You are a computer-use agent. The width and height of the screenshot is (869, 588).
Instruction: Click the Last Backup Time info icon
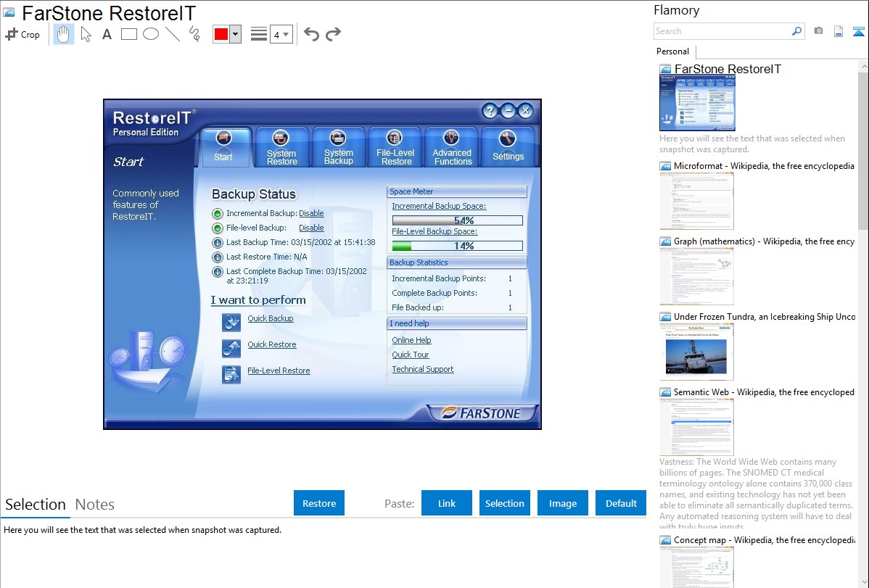point(218,243)
